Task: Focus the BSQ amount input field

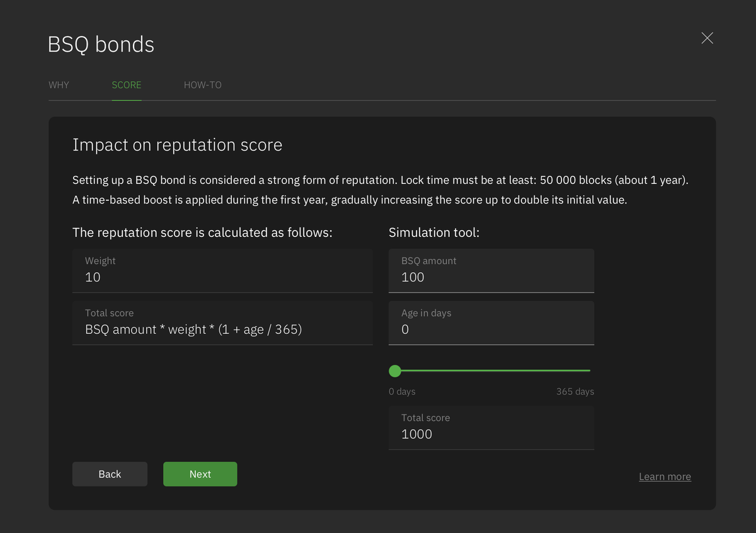Action: pos(491,277)
